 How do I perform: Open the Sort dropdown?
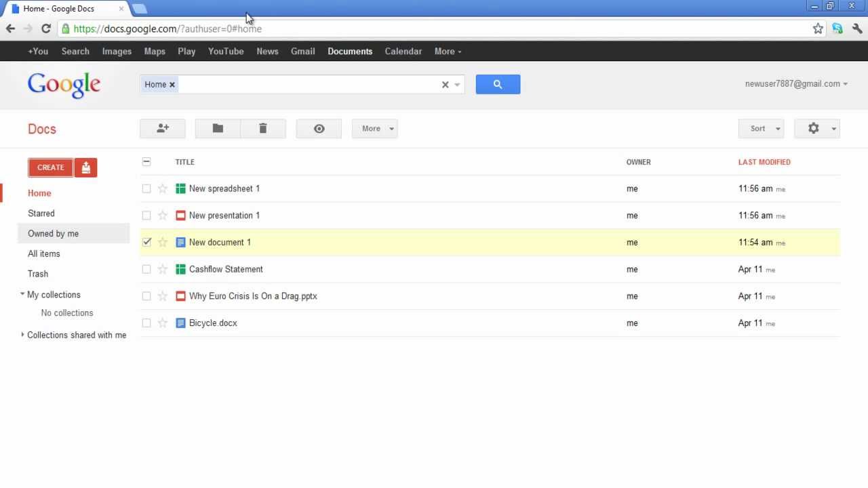[762, 128]
